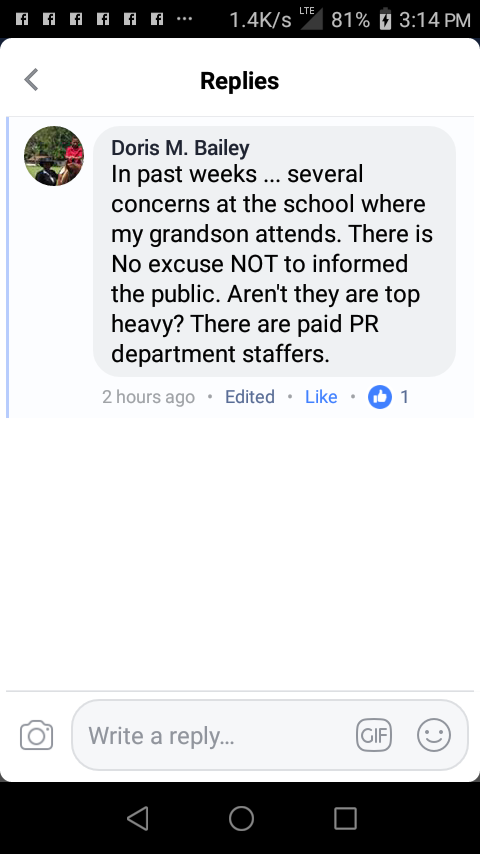Tap the '2 hours ago' timestamp
480x854 pixels.
[x=148, y=397]
